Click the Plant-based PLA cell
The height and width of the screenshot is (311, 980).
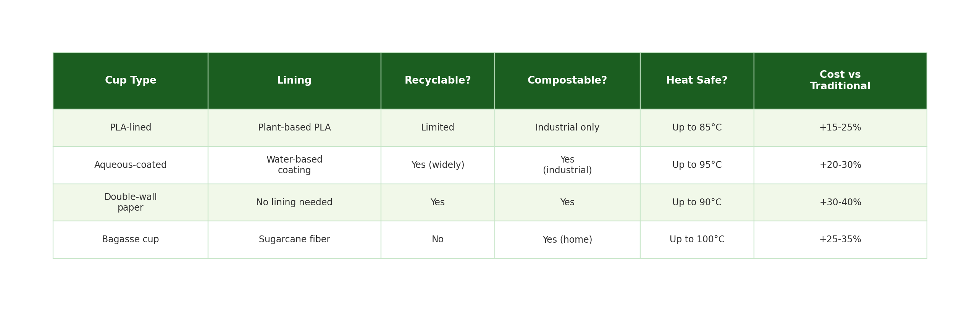click(294, 127)
